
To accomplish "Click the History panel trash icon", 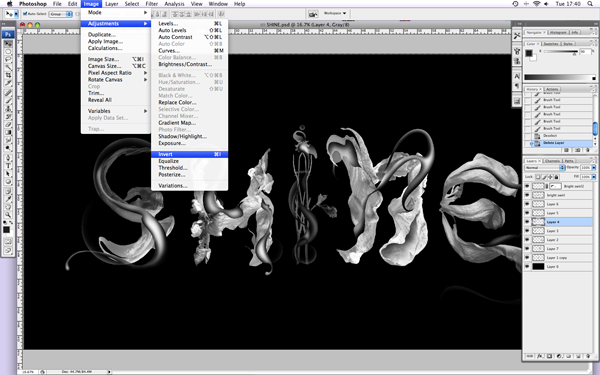I will pyautogui.click(x=588, y=150).
